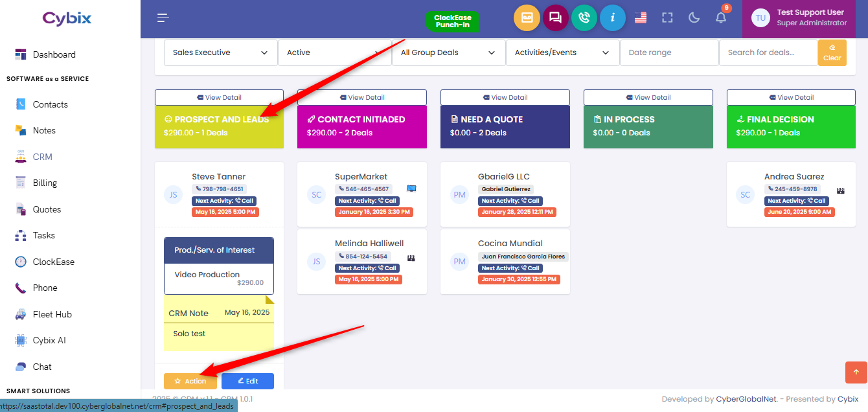868x412 pixels.
Task: Toggle fullscreen mode
Action: [x=667, y=18]
